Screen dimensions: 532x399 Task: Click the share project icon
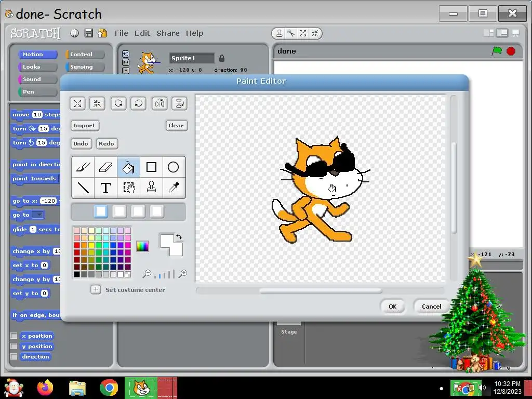[102, 33]
